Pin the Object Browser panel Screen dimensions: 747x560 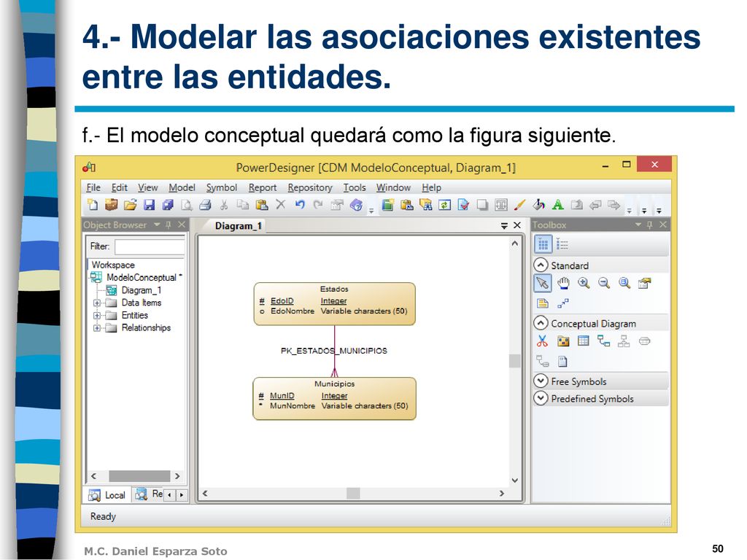tap(169, 225)
